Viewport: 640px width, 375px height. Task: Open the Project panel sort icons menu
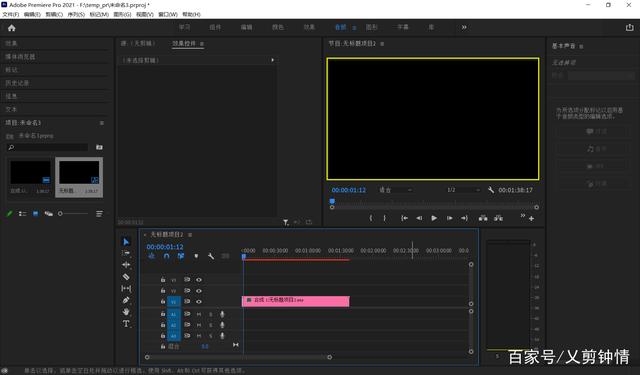[x=99, y=213]
